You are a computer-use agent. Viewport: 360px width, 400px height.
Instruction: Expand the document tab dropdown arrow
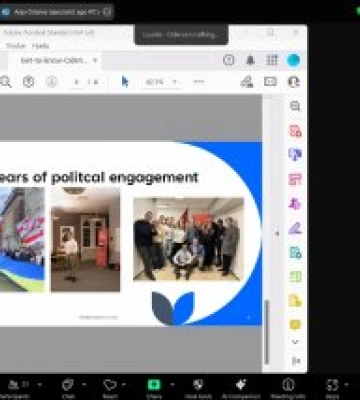95,61
